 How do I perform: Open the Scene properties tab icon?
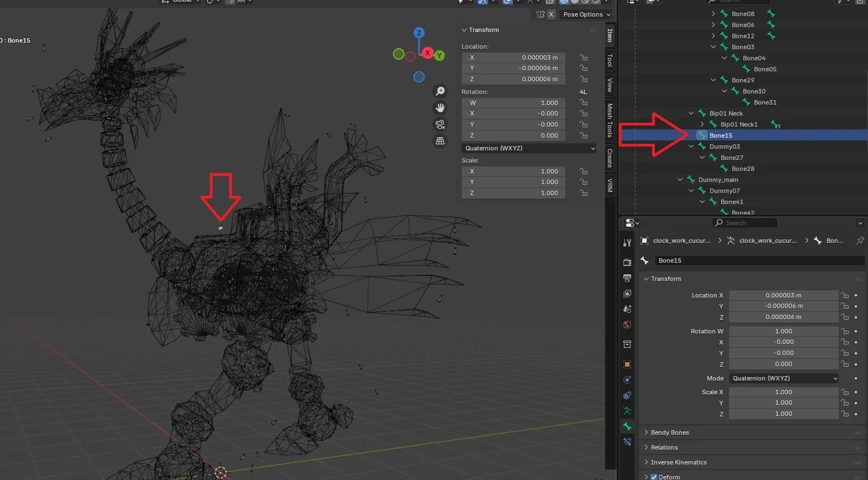(627, 309)
